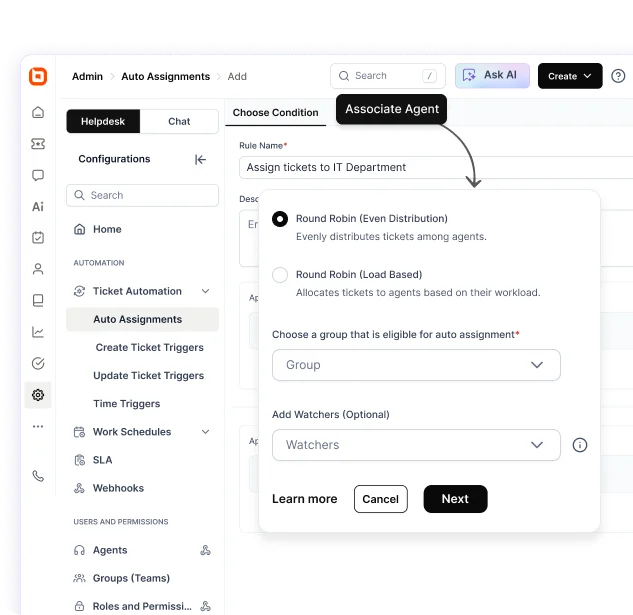Open Time Triggers in the sidebar

pyautogui.click(x=127, y=404)
